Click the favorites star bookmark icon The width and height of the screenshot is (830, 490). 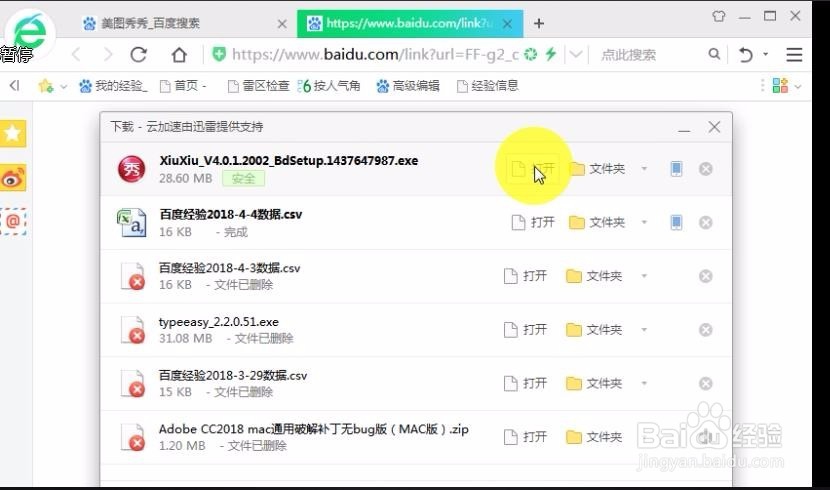(x=46, y=86)
